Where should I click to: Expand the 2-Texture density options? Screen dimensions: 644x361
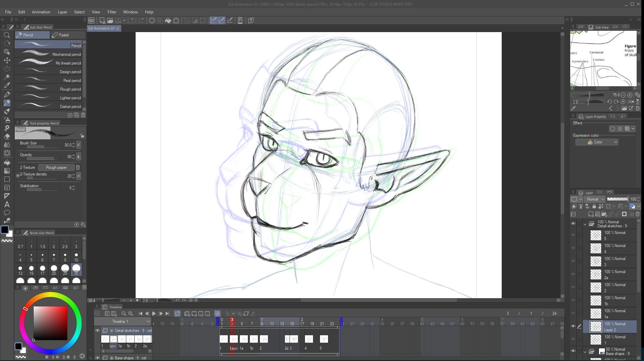18,175
